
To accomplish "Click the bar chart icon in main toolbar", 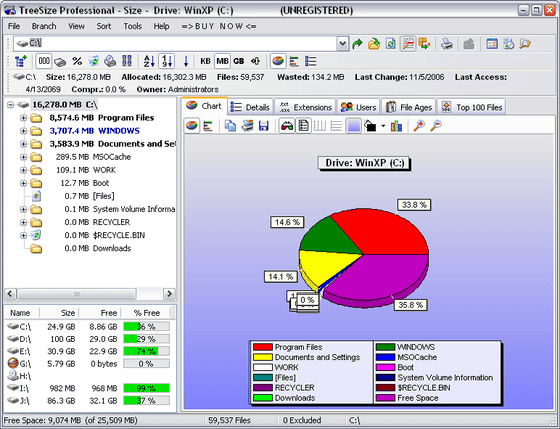I will [x=295, y=61].
